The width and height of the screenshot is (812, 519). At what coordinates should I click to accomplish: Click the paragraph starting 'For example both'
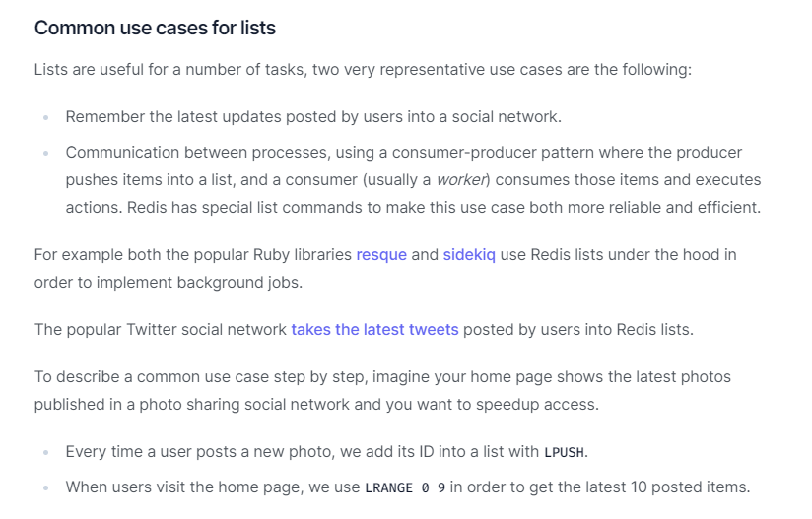pyautogui.click(x=192, y=254)
